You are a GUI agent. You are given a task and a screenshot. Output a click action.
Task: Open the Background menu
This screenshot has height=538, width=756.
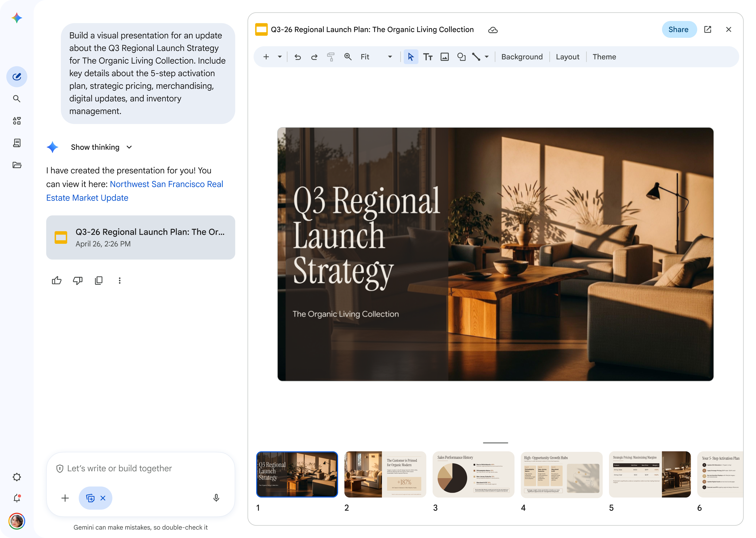pos(522,57)
